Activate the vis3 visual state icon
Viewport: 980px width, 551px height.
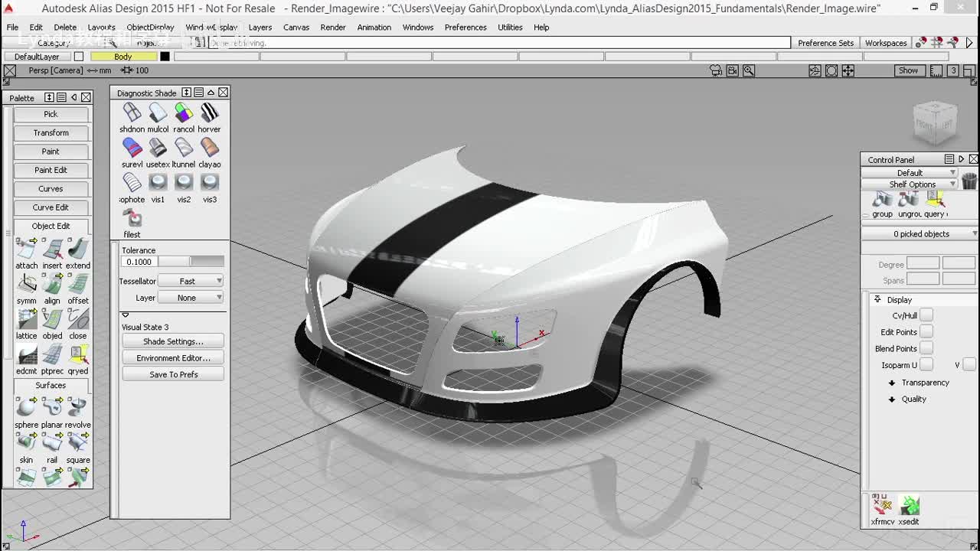coord(209,182)
